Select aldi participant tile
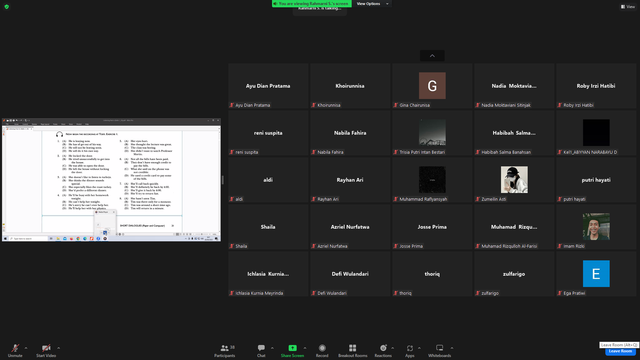This screenshot has width=640, height=360. point(268,180)
